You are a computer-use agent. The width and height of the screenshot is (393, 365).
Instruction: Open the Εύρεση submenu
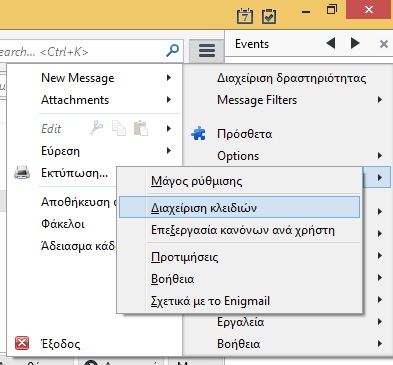click(94, 151)
